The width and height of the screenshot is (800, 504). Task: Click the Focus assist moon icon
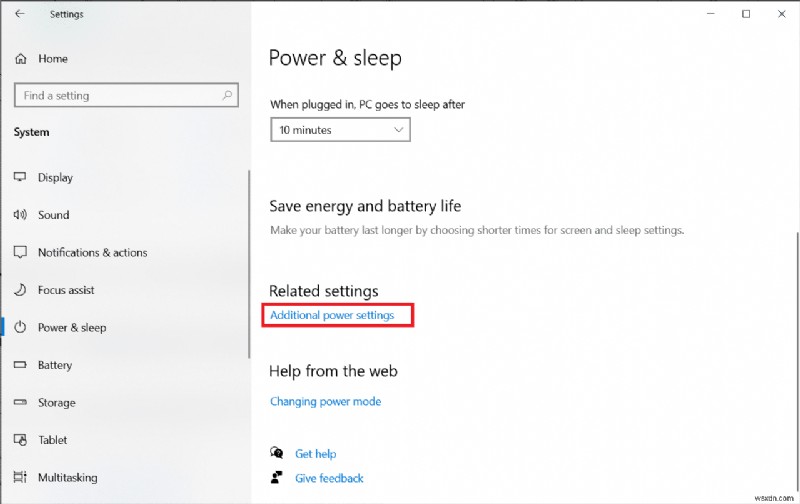[x=19, y=290]
